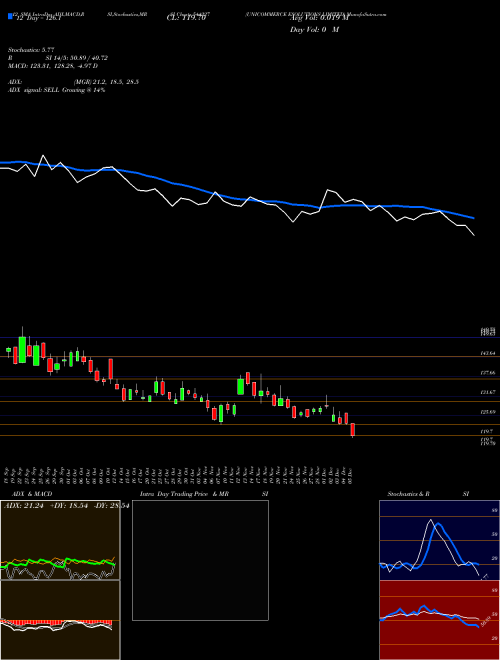This screenshot has width=500, height=660.
Task: Click the "Stochastics &" panel title
Action: tap(406, 494)
